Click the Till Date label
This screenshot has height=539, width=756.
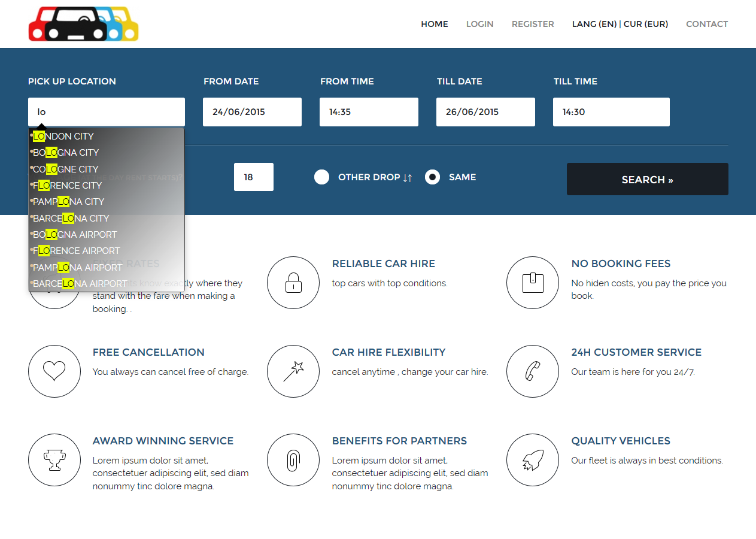460,81
